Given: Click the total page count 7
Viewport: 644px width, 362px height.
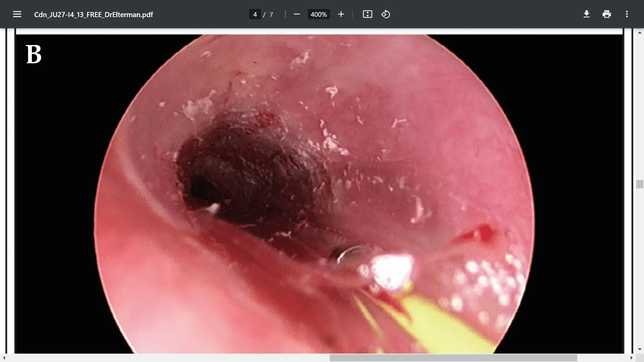Looking at the screenshot, I should pos(271,14).
